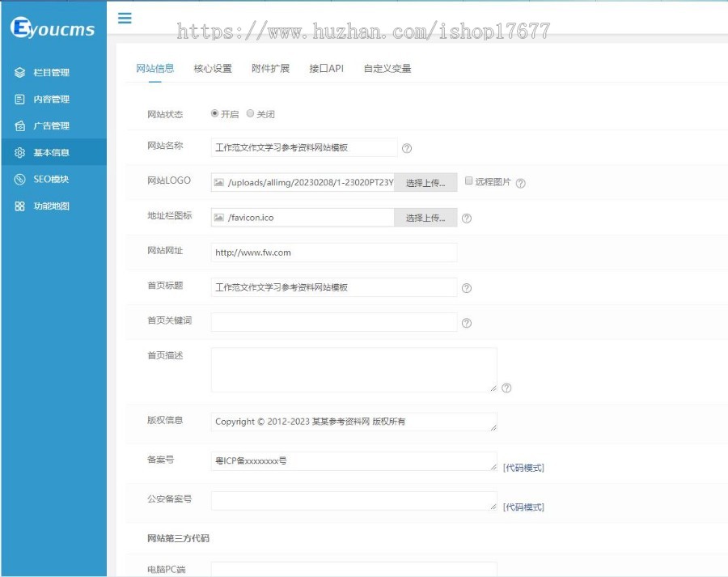Select 关闭 website status radio
Screen dimensions: 728x577
click(x=250, y=113)
